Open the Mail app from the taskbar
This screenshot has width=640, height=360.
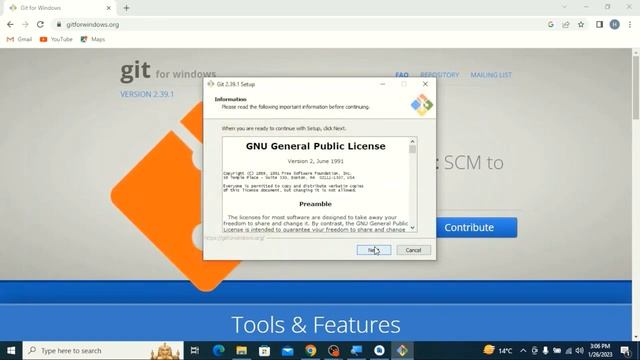(287, 351)
